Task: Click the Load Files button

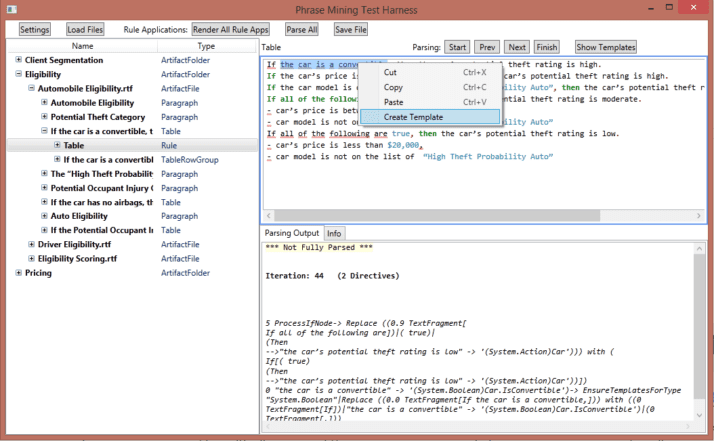Action: 85,30
